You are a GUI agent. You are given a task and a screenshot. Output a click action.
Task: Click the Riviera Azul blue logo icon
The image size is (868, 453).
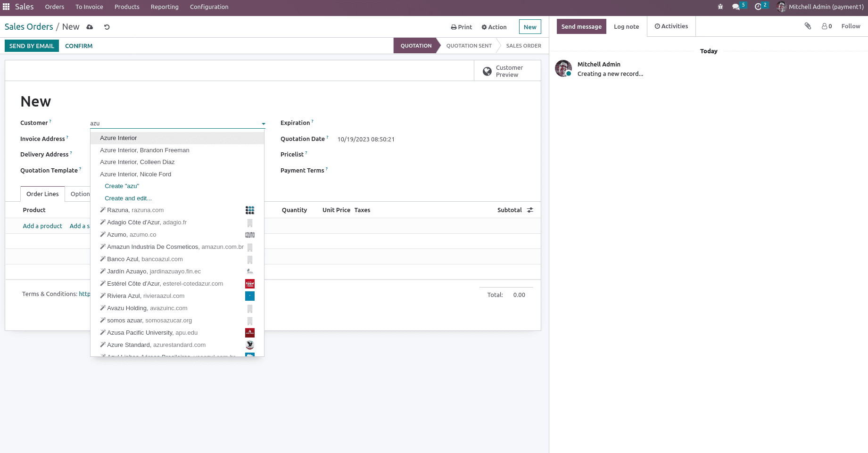(250, 296)
